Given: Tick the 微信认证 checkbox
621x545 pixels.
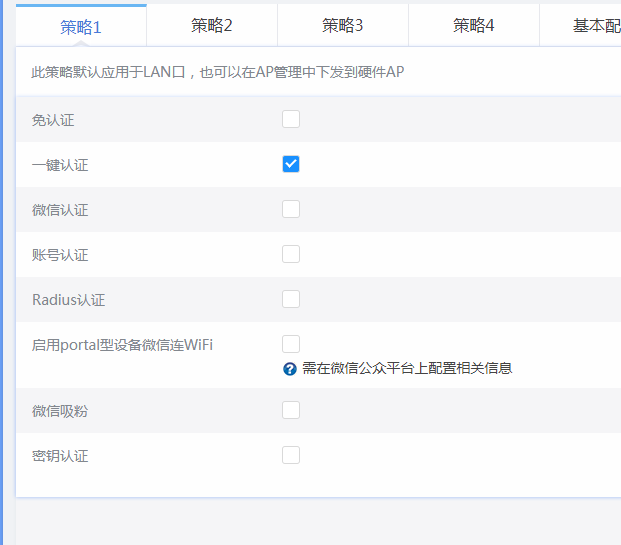Looking at the screenshot, I should coord(291,209).
